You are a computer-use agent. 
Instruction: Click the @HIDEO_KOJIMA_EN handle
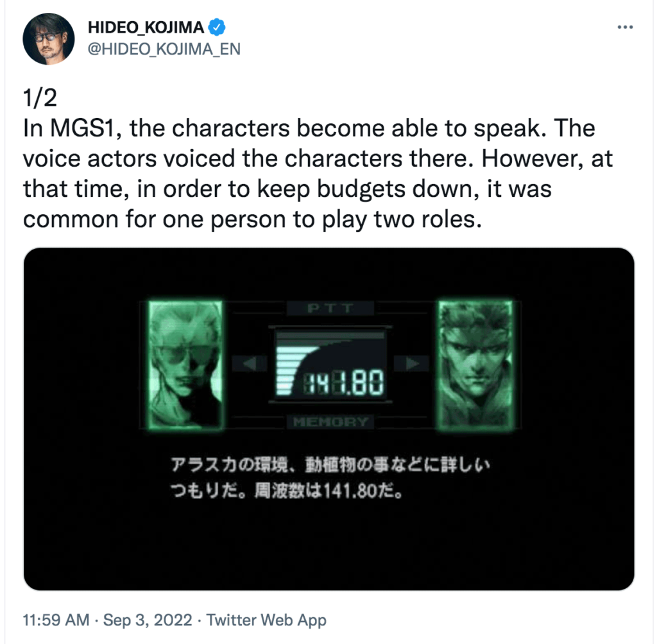click(163, 49)
